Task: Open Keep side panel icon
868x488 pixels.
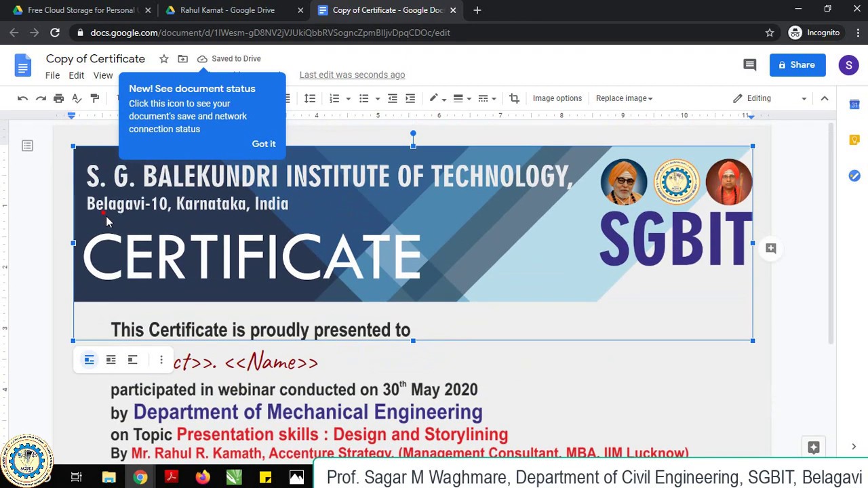Action: tap(854, 140)
